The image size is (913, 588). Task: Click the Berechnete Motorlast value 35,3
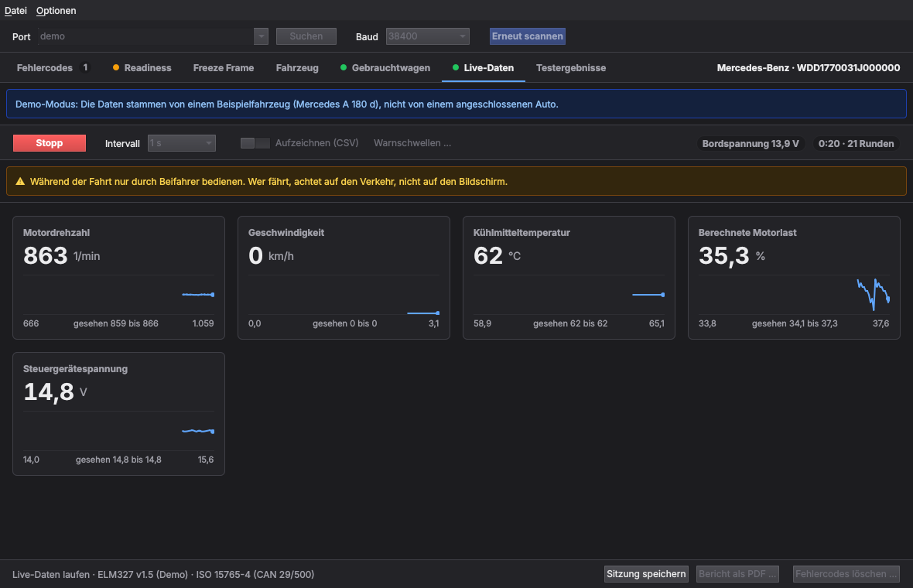[x=723, y=255]
